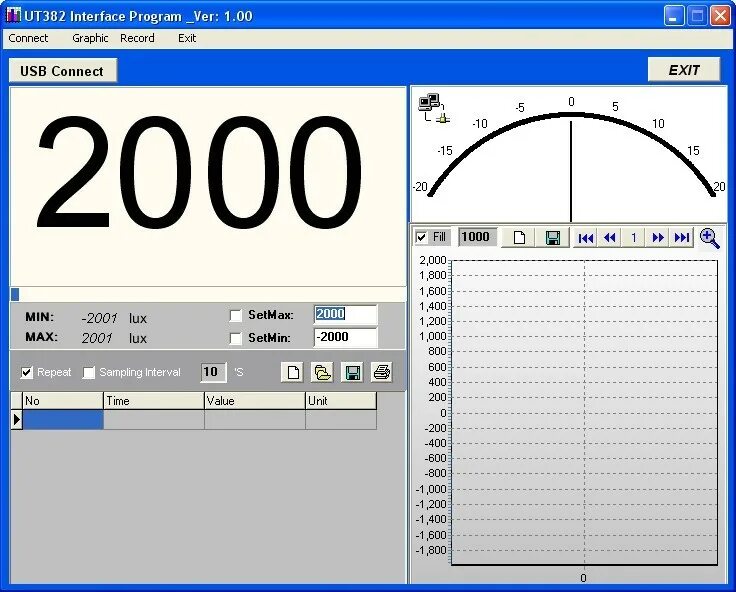Close the UT382 window
The image size is (736, 592).
coord(720,16)
